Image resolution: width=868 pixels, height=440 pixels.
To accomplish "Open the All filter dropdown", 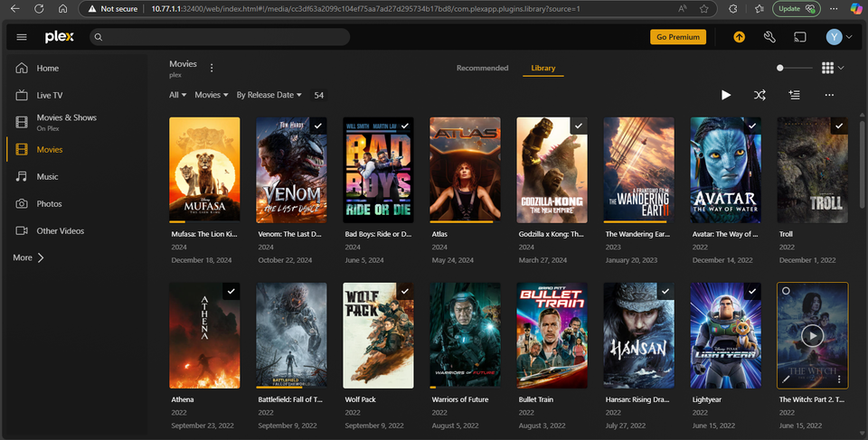I will click(x=178, y=95).
